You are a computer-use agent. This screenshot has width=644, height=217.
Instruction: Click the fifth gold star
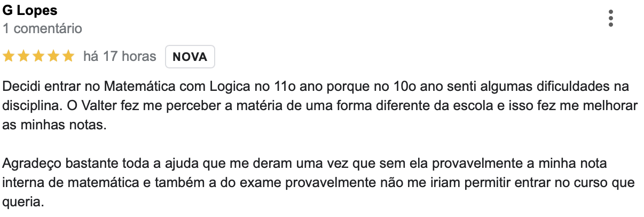click(x=68, y=56)
